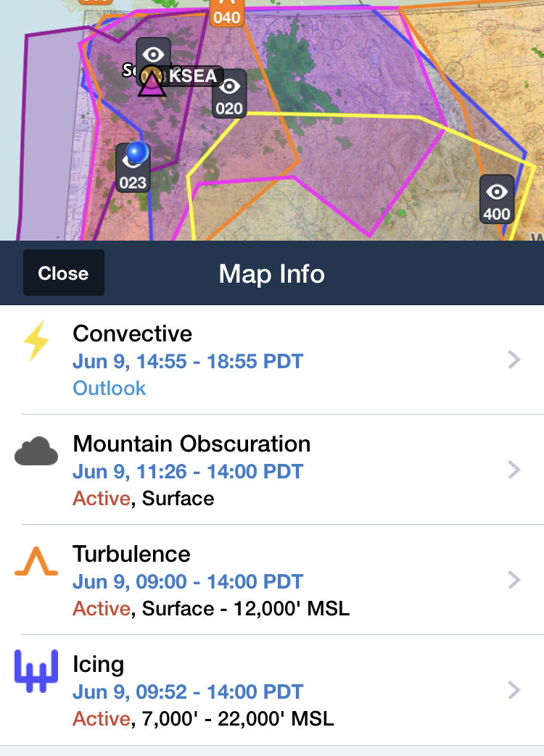Tap the magenta triangle near KSEA
Screen dimensions: 544x756
click(152, 83)
